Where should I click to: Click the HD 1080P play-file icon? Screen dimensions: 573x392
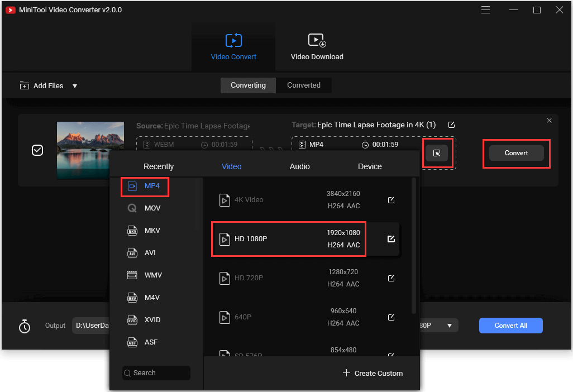(x=225, y=240)
